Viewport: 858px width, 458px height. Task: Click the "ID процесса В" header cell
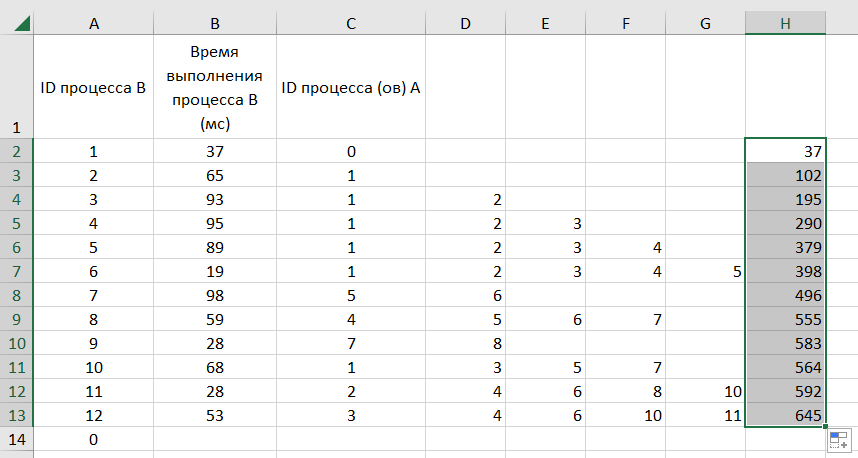(x=93, y=88)
